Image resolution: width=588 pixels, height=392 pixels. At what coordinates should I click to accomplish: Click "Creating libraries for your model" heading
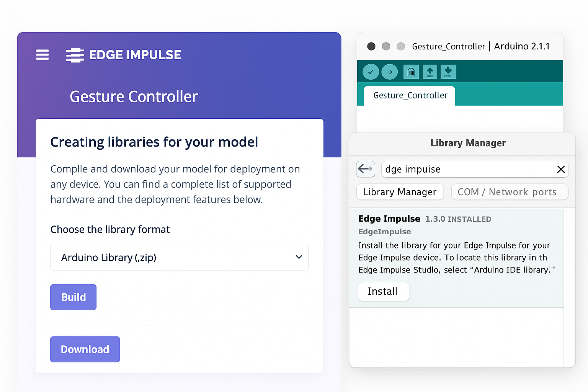(154, 142)
